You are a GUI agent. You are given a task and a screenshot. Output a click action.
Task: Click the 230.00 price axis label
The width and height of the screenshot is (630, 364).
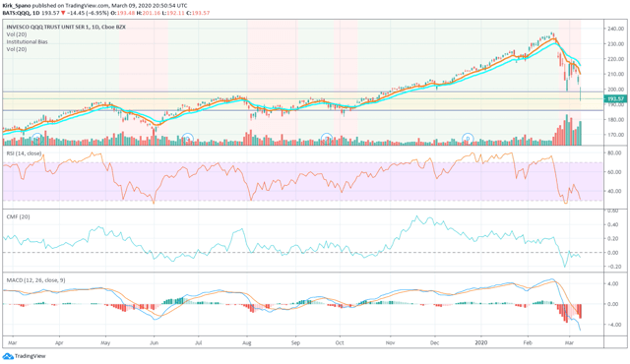coord(615,44)
